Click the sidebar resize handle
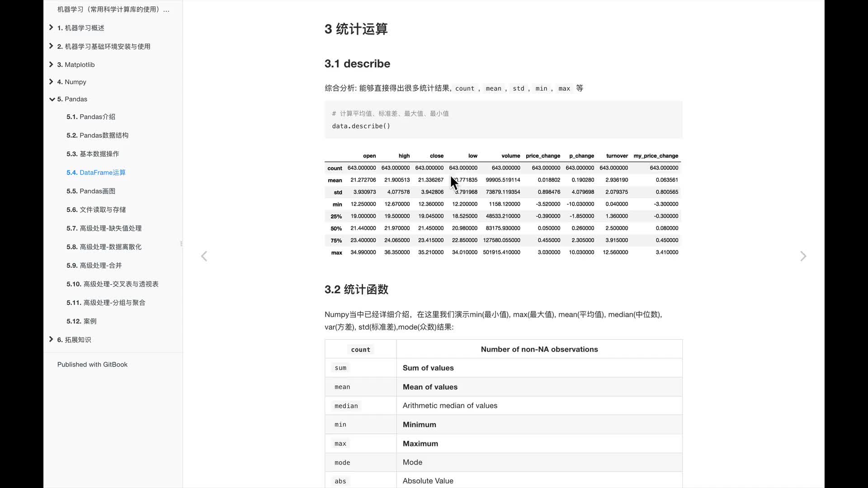The image size is (868, 488). (181, 244)
